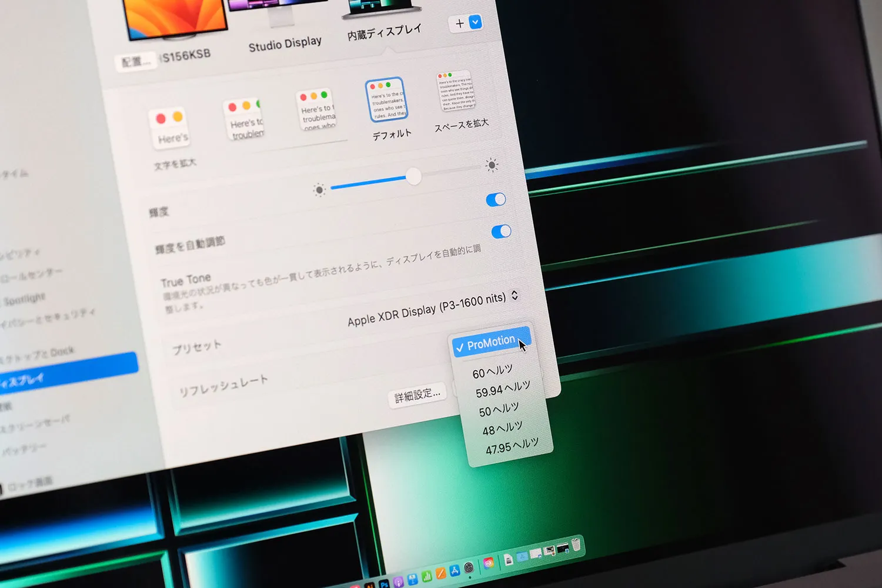Pick the second-largest text resolution thumbnail
The height and width of the screenshot is (588, 882).
245,120
